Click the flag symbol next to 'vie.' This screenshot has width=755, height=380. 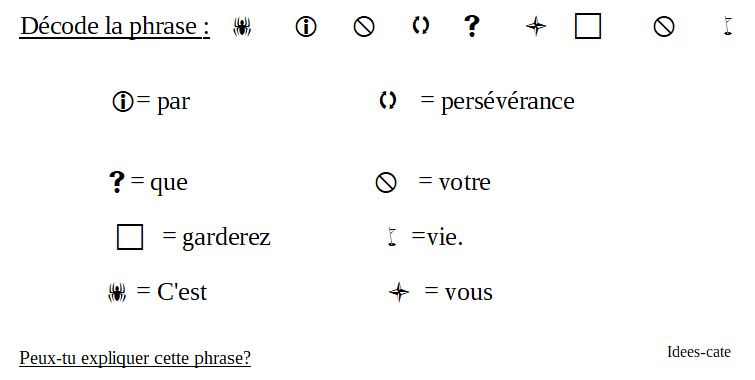392,237
